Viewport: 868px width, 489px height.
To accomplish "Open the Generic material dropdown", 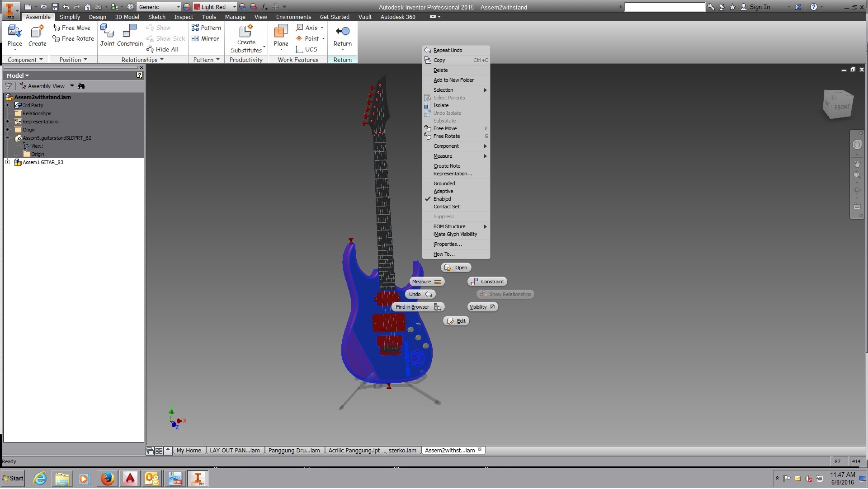I will point(178,7).
